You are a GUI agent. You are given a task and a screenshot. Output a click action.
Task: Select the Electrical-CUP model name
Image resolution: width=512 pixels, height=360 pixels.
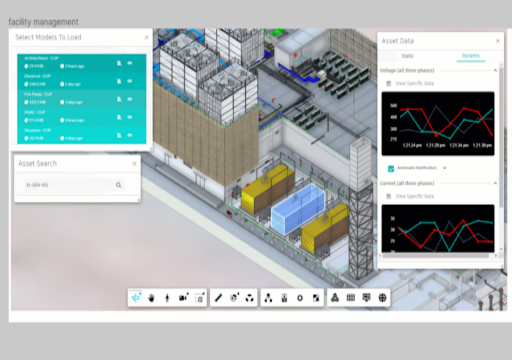click(x=37, y=76)
